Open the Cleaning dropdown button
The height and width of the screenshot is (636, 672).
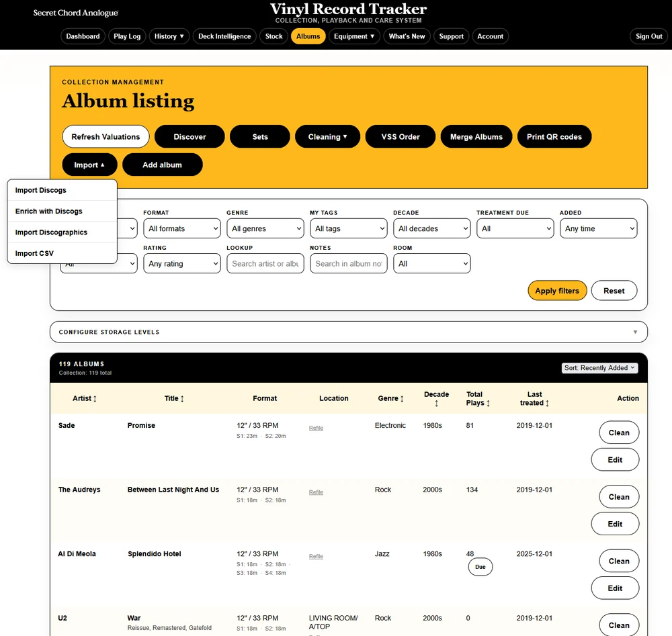coord(327,136)
